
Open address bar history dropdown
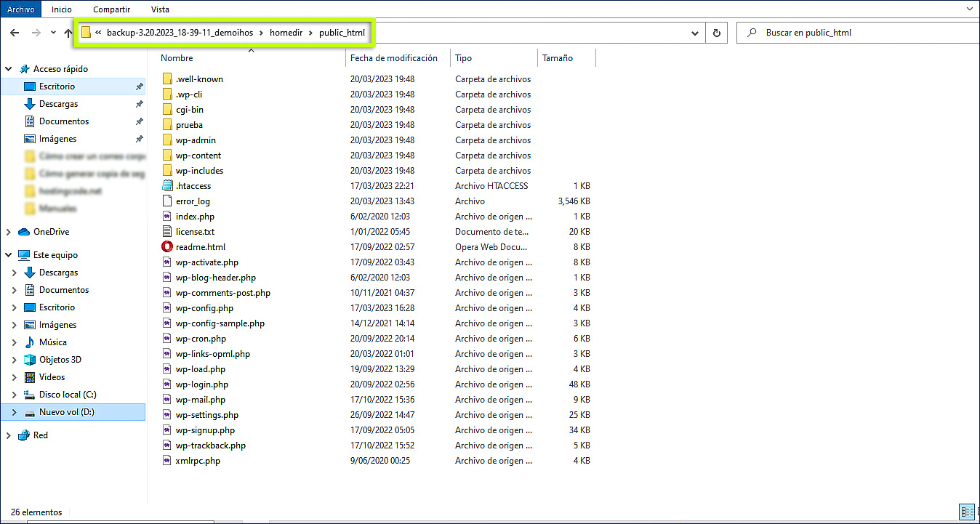(696, 33)
